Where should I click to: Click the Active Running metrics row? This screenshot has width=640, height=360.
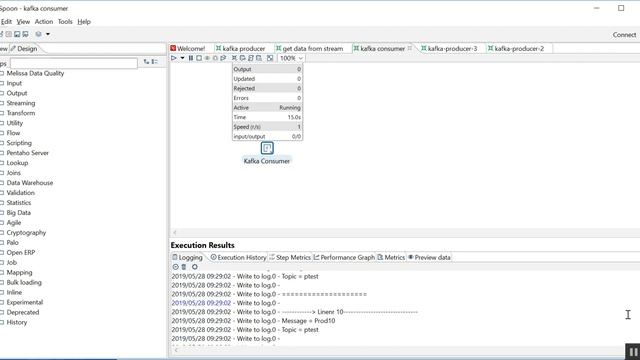pyautogui.click(x=267, y=108)
